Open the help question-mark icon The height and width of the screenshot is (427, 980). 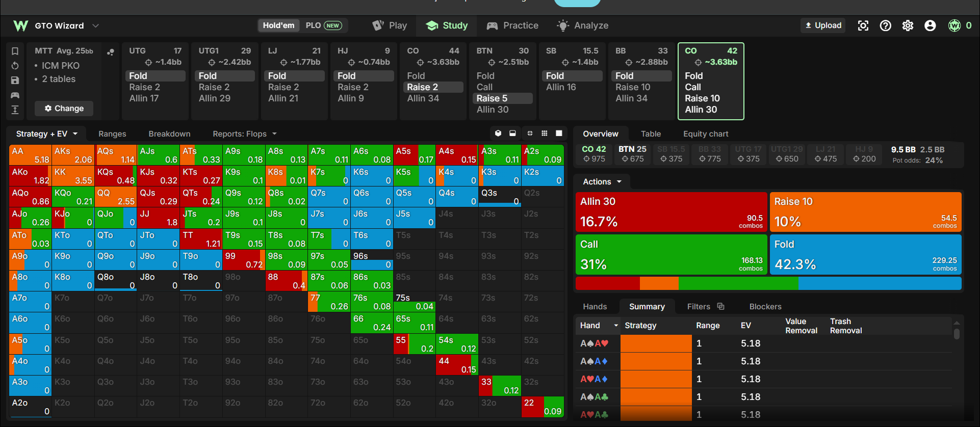pos(886,25)
